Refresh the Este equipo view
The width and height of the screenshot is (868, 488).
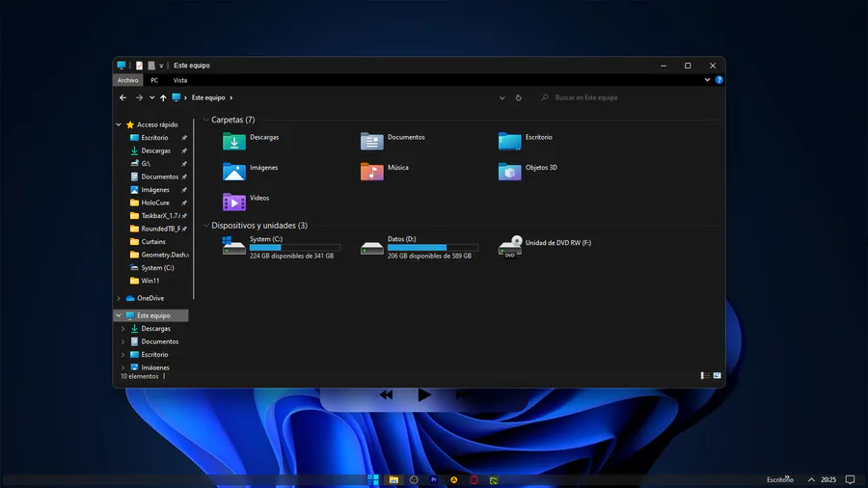point(519,98)
